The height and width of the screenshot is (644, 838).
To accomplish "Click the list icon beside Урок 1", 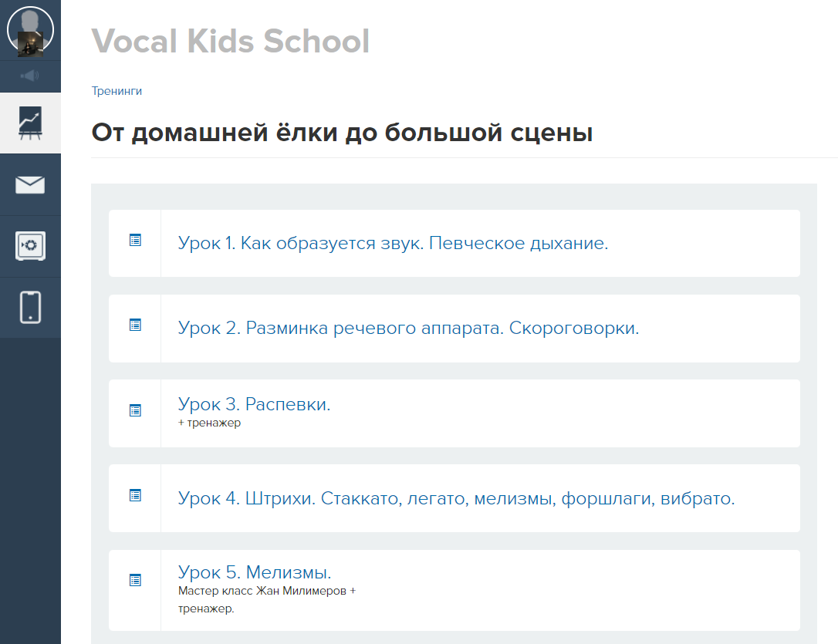I will coord(135,241).
